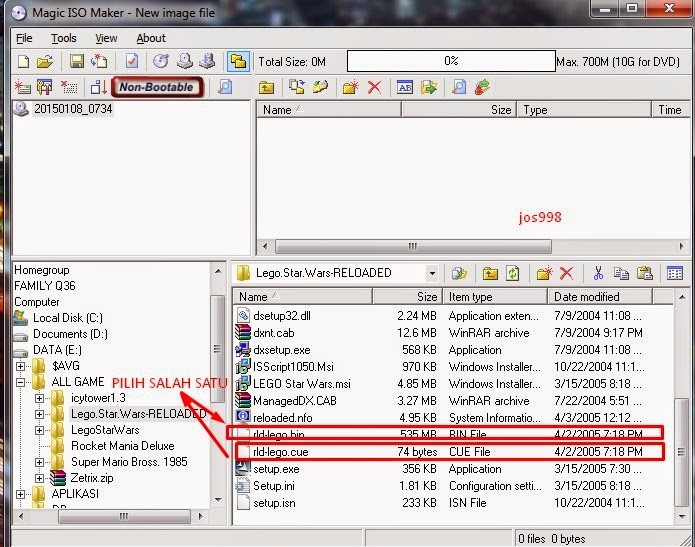Sort the image pane by the Type column

pyautogui.click(x=584, y=110)
